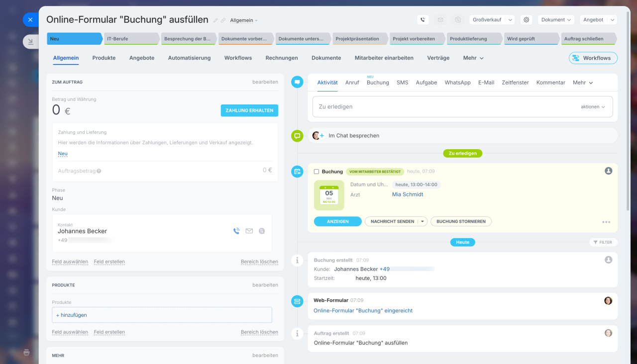Open the Rechnungen tab
Screen dimensions: 637x364
(282, 58)
